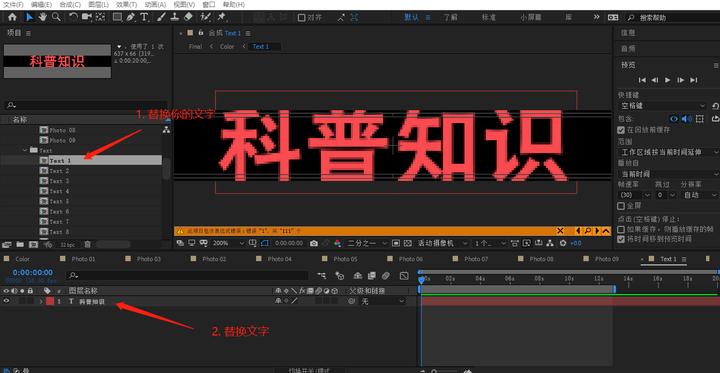The width and height of the screenshot is (720, 373).
Task: Enable the 全屏 checkbox
Action: pyautogui.click(x=621, y=206)
